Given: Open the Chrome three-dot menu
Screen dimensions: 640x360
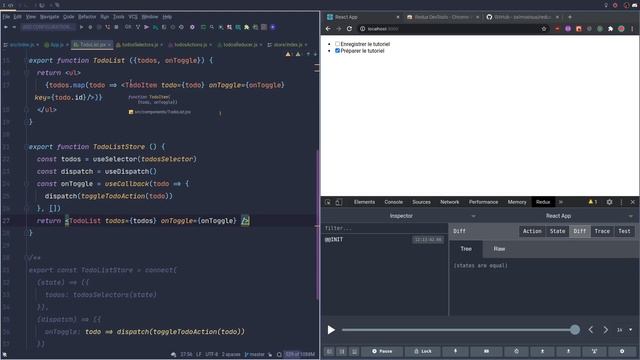Looking at the screenshot, I should pyautogui.click(x=632, y=29).
